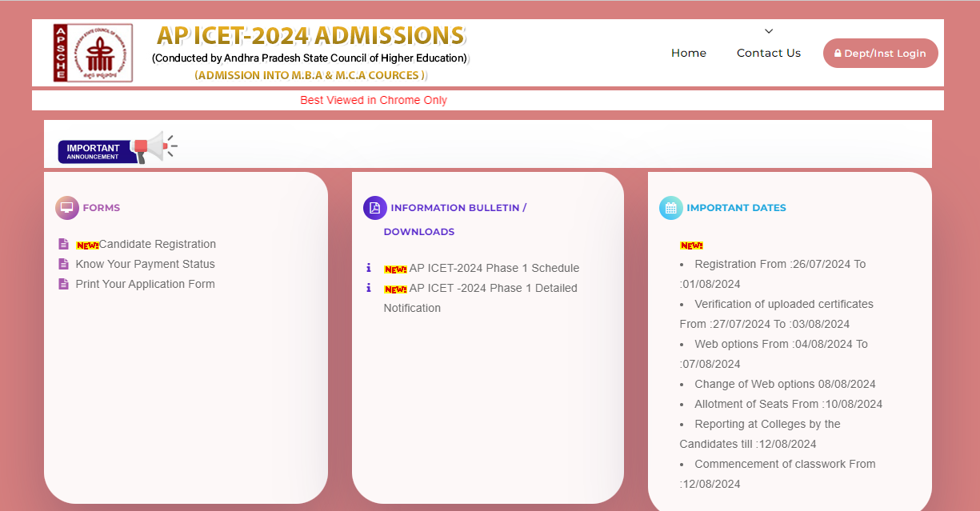Open the Dept/Inst Login button
Image resolution: width=980 pixels, height=511 pixels.
[x=881, y=53]
